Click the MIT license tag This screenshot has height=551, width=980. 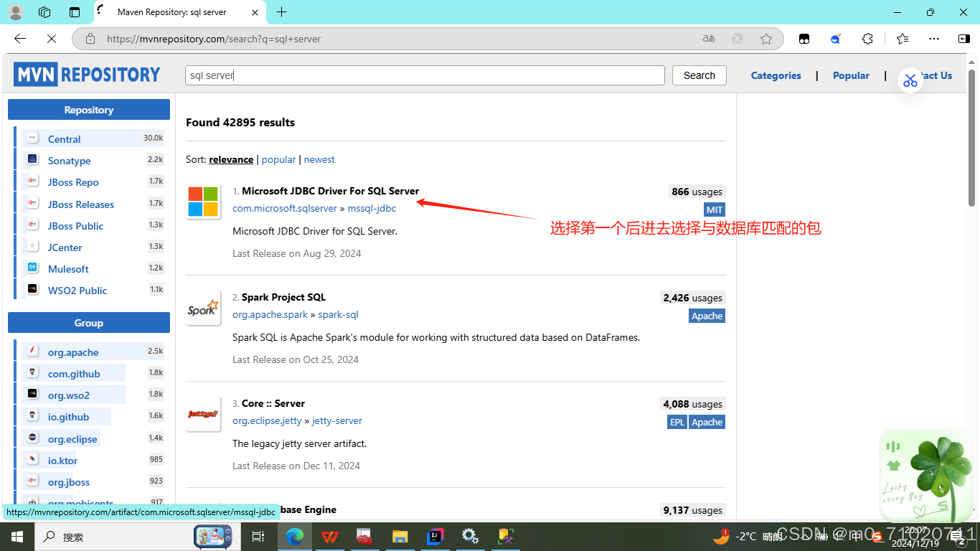point(715,209)
